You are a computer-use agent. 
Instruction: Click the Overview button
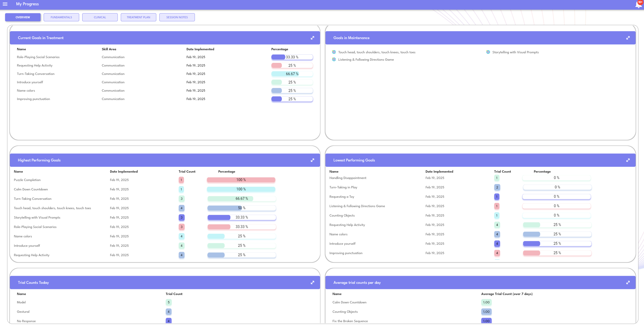23,17
